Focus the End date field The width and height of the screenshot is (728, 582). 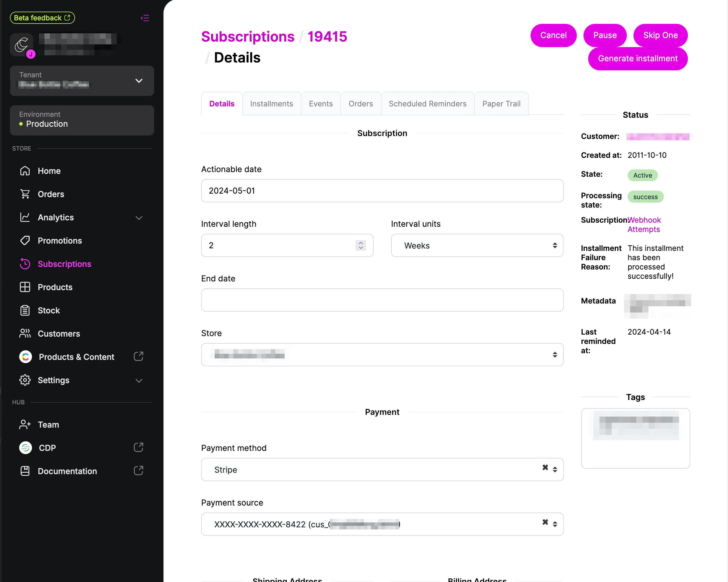coord(382,300)
